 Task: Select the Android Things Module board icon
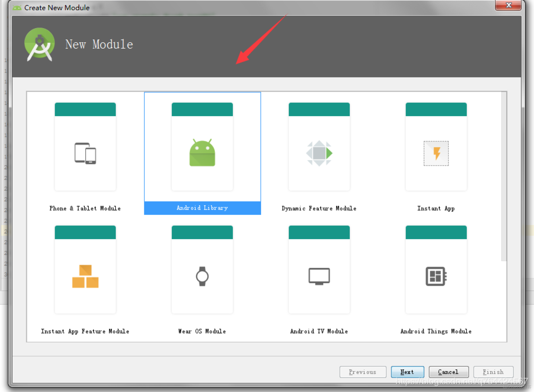[x=436, y=276]
